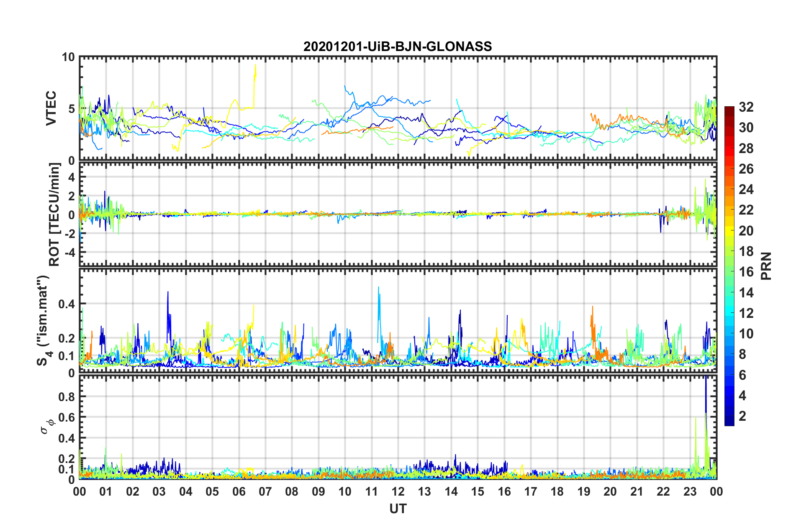Click the sigma phi axis tick 0.6
This screenshot has height=532, width=796.
[x=67, y=417]
